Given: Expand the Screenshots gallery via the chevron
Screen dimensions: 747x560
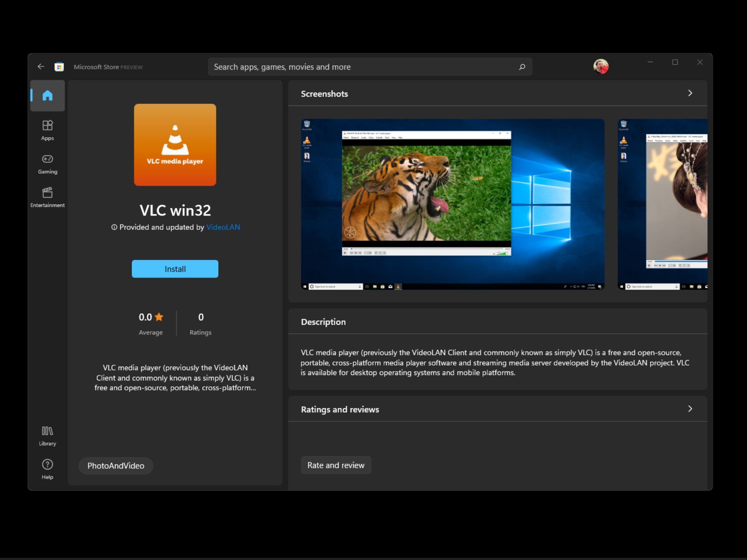Looking at the screenshot, I should point(690,93).
